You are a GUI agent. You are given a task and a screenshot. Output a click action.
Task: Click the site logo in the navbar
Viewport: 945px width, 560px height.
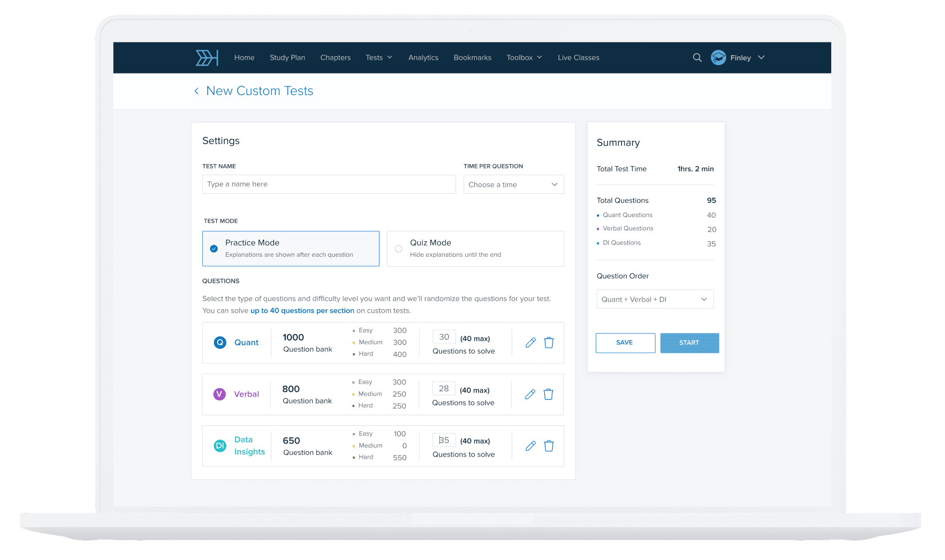(207, 57)
